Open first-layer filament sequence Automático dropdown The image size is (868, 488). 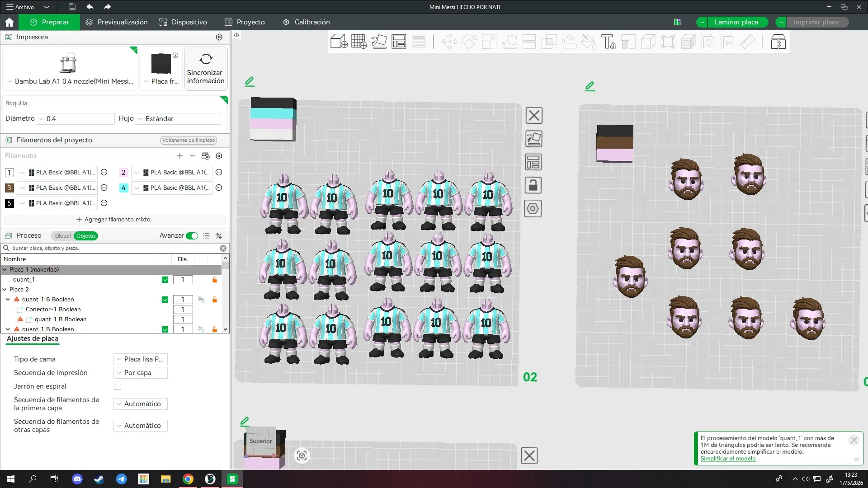click(x=140, y=404)
